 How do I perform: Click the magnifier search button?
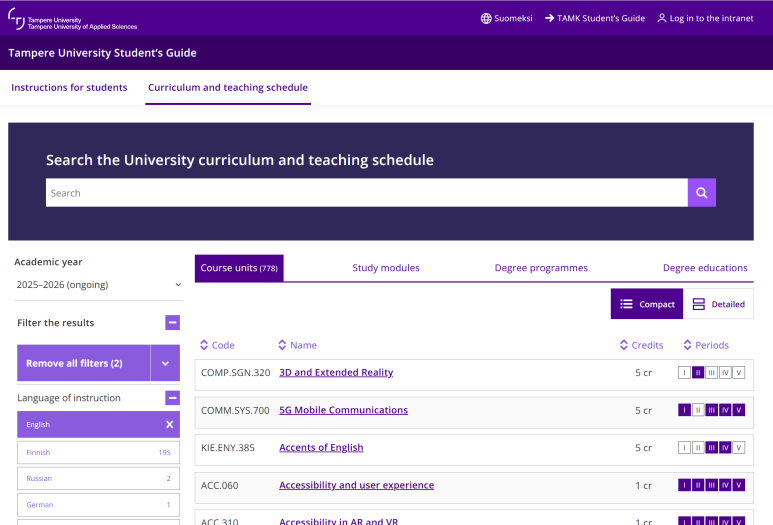702,193
